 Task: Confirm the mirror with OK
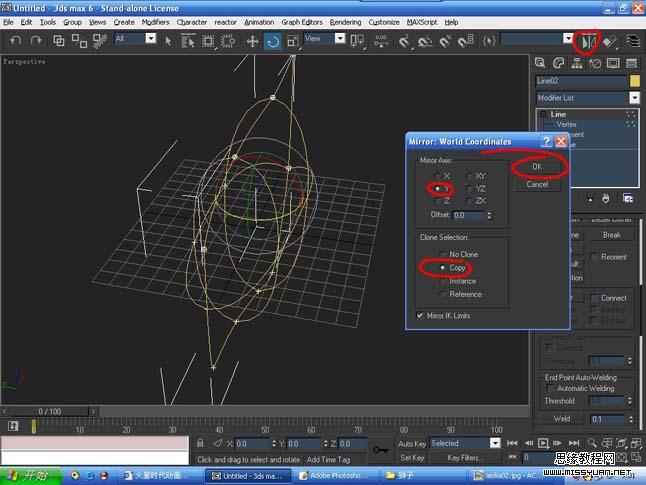pyautogui.click(x=537, y=166)
